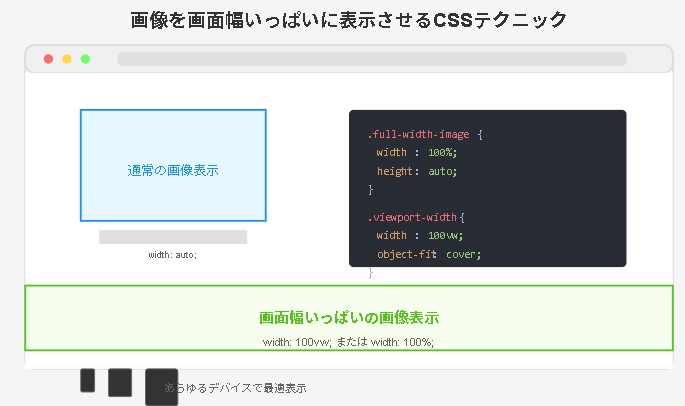Click the gray address bar in mockup
685x406 pixels.
click(x=371, y=59)
